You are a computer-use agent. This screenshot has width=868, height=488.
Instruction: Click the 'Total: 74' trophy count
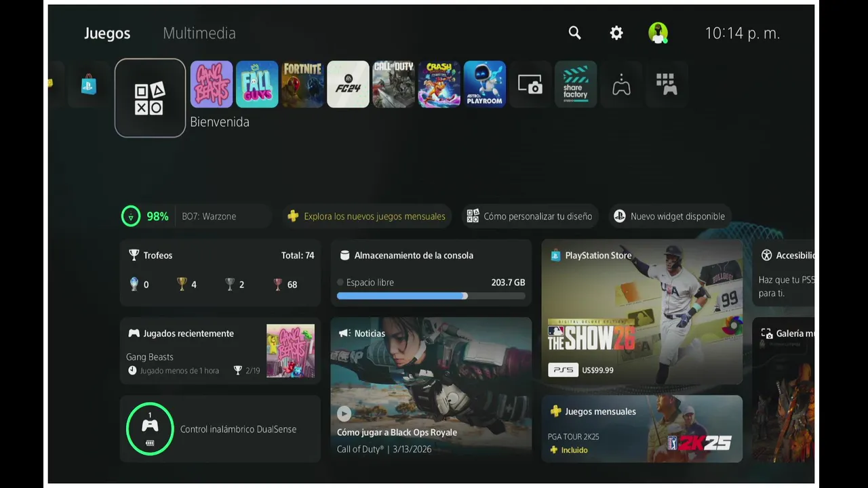click(298, 256)
